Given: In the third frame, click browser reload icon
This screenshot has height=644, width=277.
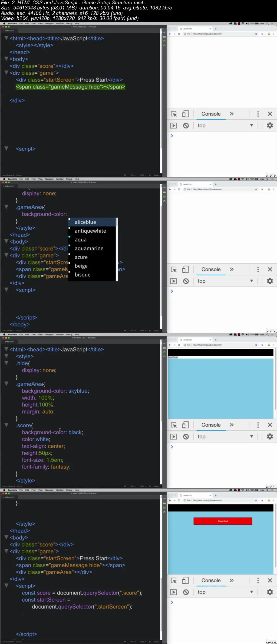Looking at the screenshot, I should (x=179, y=345).
